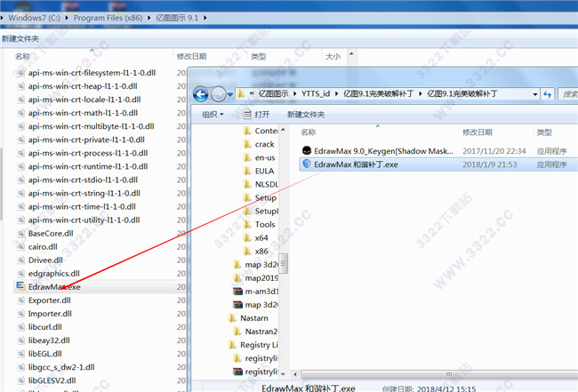The height and width of the screenshot is (392, 578).
Task: Select EdrawMax 和谐补丁.exe shield icon
Action: click(x=306, y=164)
